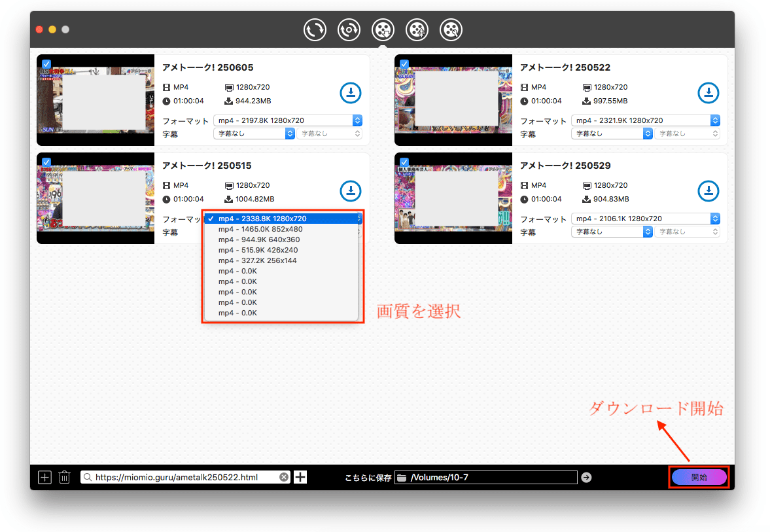This screenshot has height=532, width=770.
Task: Click the アメトーーク! 250529 video thumbnail
Action: (x=453, y=198)
